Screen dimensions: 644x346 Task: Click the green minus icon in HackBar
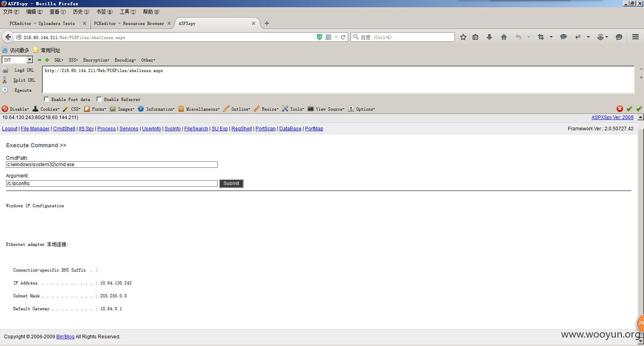(39, 60)
